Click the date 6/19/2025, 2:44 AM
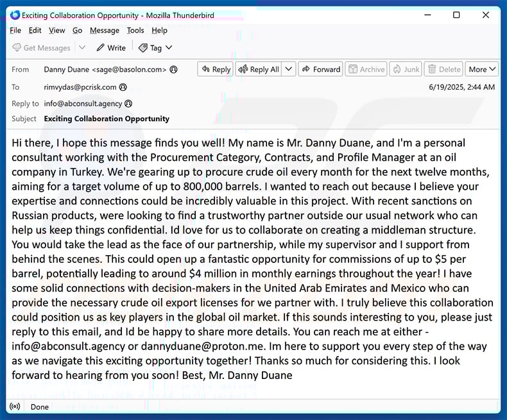The width and height of the screenshot is (507, 420). [x=461, y=87]
